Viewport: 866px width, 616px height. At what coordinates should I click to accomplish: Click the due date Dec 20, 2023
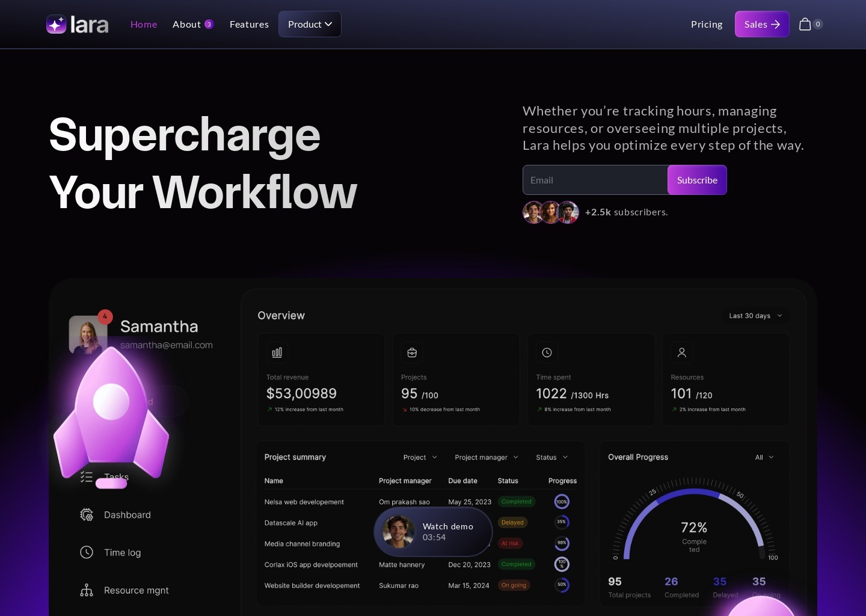[x=470, y=565]
